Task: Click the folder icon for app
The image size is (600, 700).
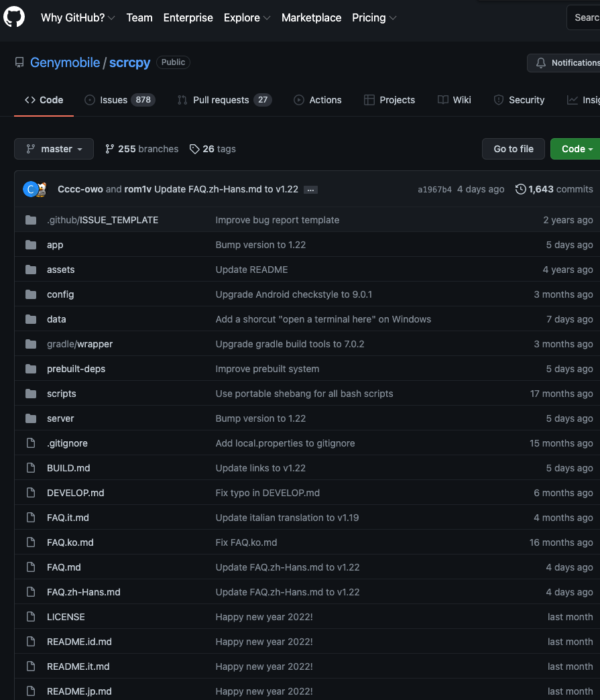Action: tap(31, 245)
